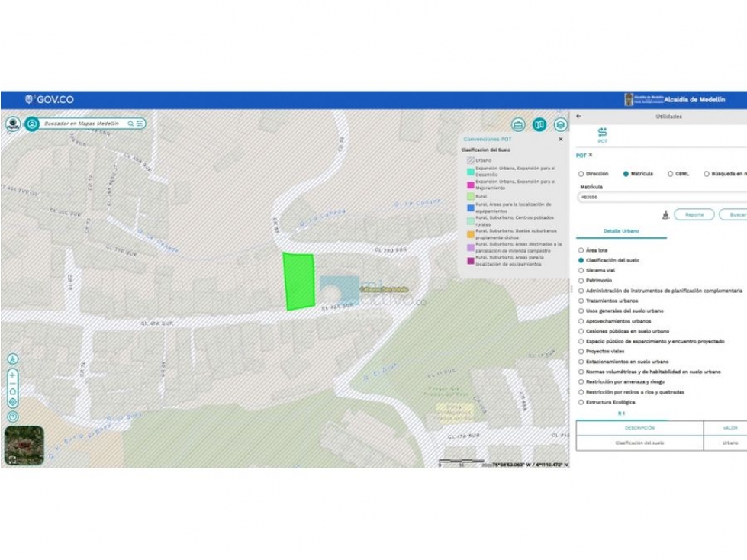Switch to satellite basemap thumbnail
The height and width of the screenshot is (560, 747).
24,446
